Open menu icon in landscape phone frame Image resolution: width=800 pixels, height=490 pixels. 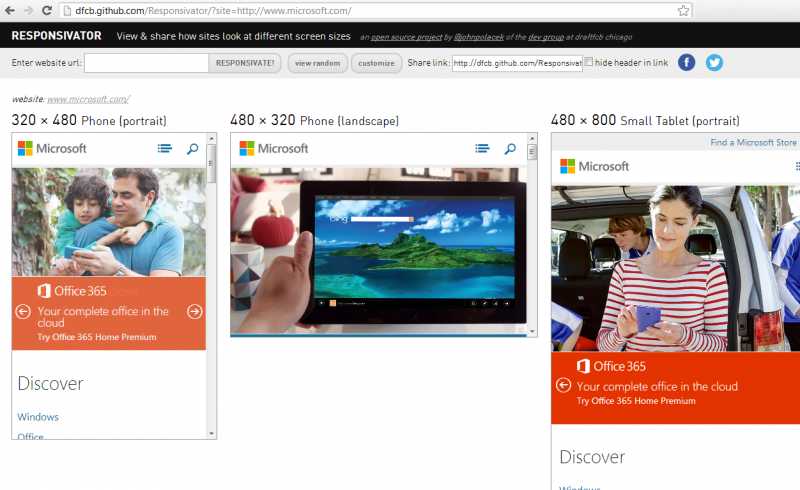(482, 149)
